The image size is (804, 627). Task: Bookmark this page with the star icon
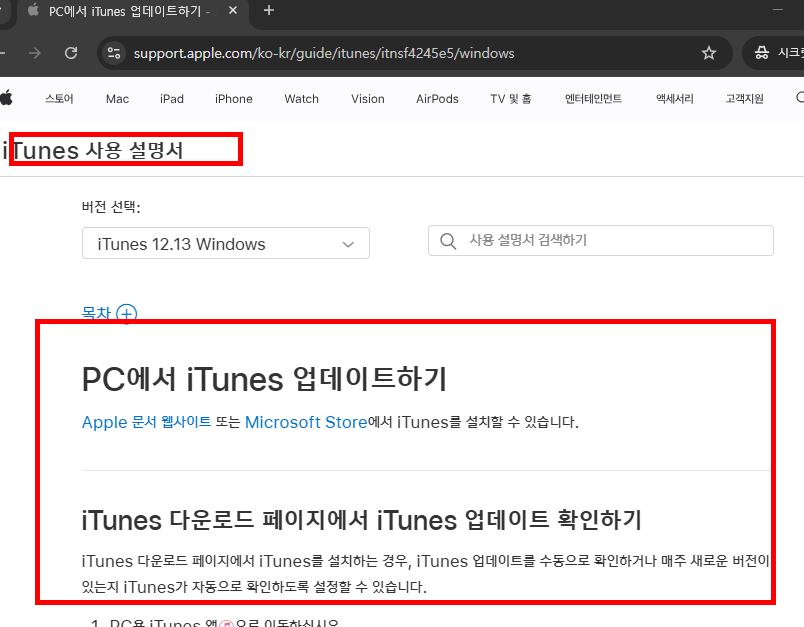(x=709, y=52)
